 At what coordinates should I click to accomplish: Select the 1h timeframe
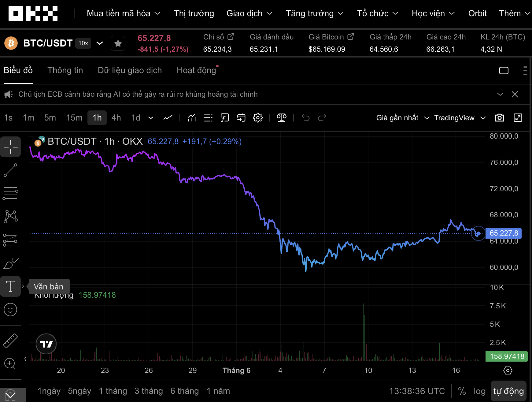coord(97,118)
